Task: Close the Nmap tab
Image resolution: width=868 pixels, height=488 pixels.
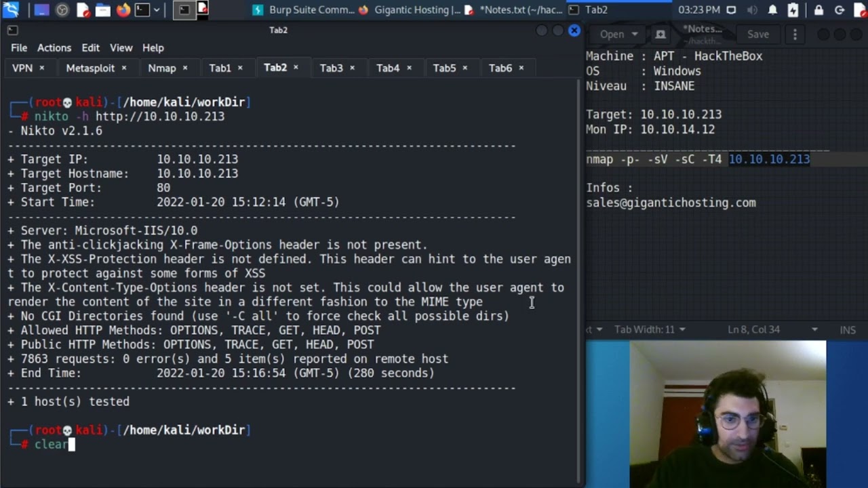Action: tap(184, 68)
